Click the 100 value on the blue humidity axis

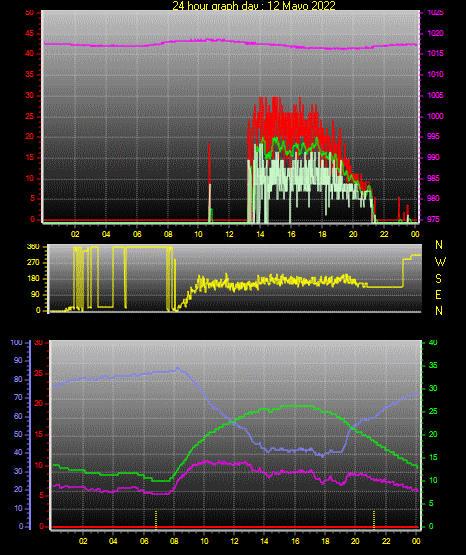pyautogui.click(x=16, y=342)
